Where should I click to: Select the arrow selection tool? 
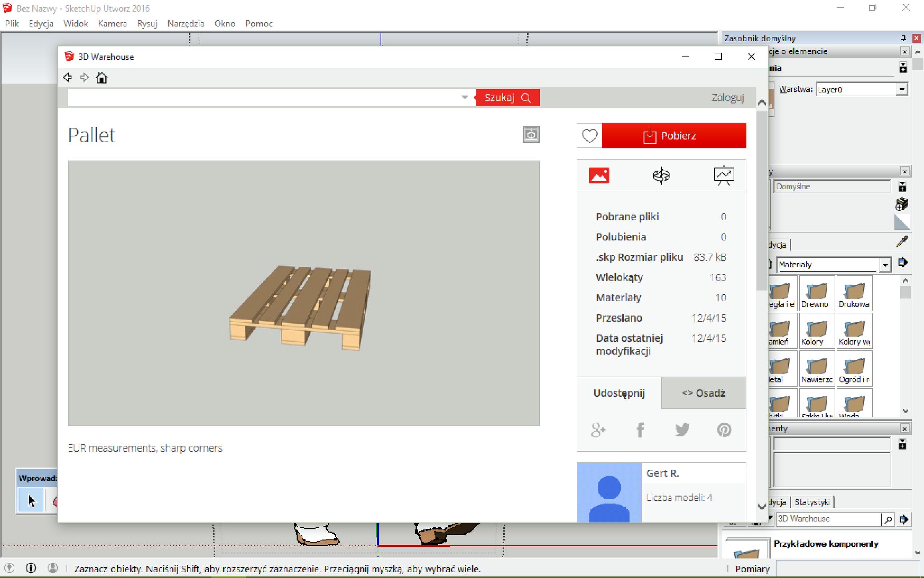click(x=31, y=501)
